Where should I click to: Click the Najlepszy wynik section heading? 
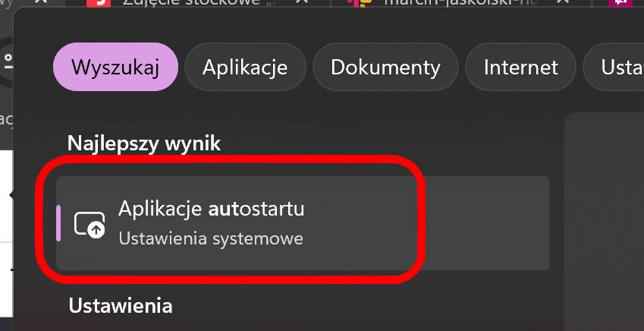144,143
